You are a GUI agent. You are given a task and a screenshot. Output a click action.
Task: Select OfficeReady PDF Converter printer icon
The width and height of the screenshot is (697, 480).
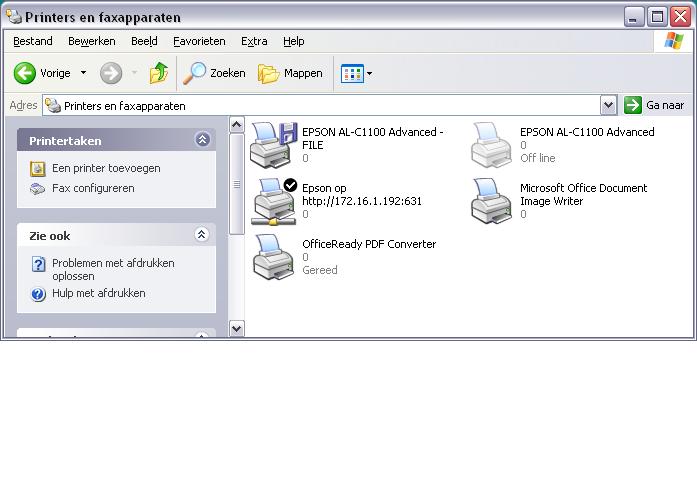pyautogui.click(x=273, y=257)
